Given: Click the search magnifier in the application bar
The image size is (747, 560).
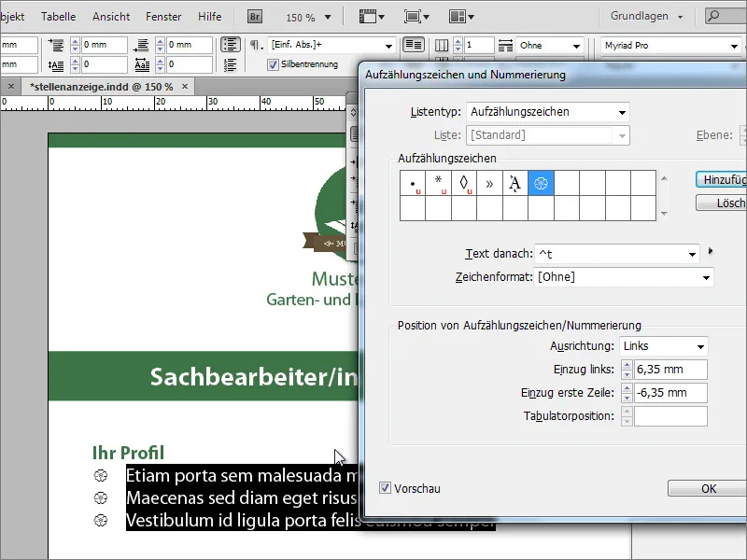Looking at the screenshot, I should (x=713, y=15).
